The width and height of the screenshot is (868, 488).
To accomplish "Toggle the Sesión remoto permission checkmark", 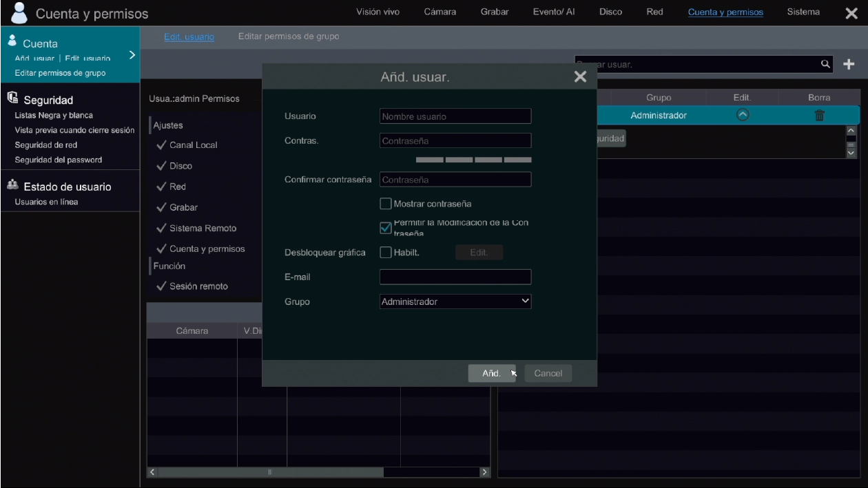I will [x=161, y=286].
